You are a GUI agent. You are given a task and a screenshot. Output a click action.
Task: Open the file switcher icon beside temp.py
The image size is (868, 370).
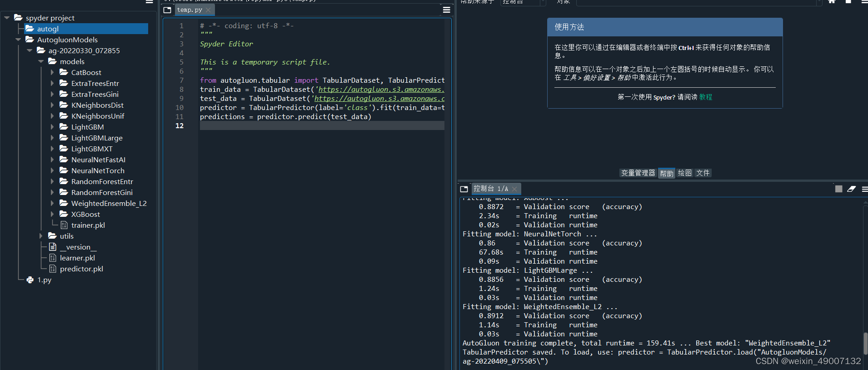point(167,10)
